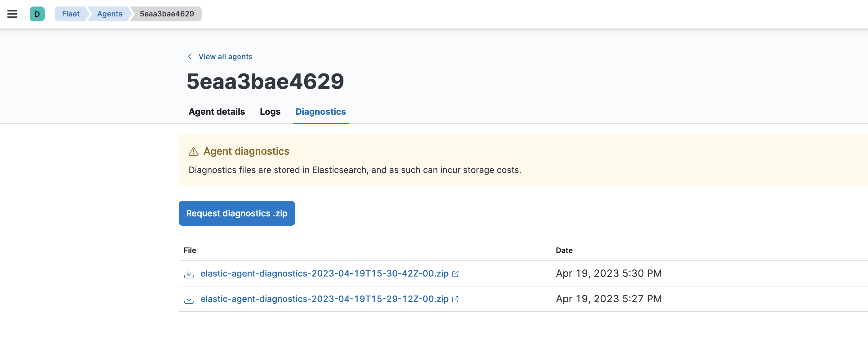This screenshot has width=868, height=359.
Task: Click the Date column header
Action: 564,250
